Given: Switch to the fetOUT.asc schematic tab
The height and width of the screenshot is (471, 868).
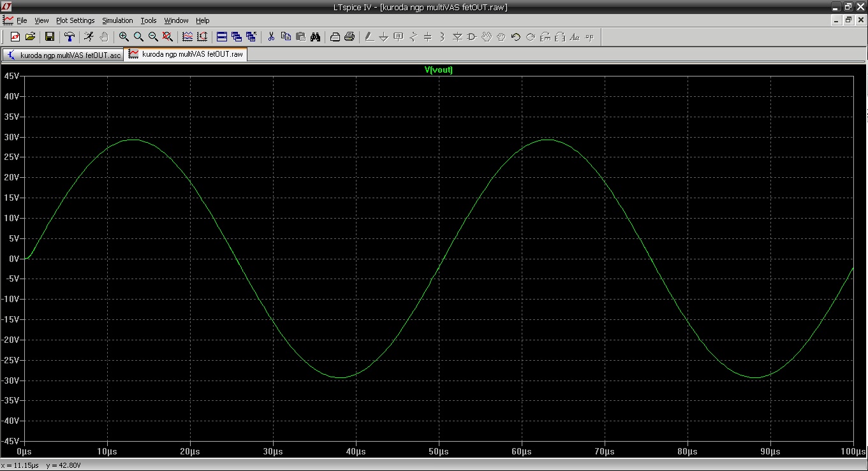Looking at the screenshot, I should pyautogui.click(x=64, y=55).
